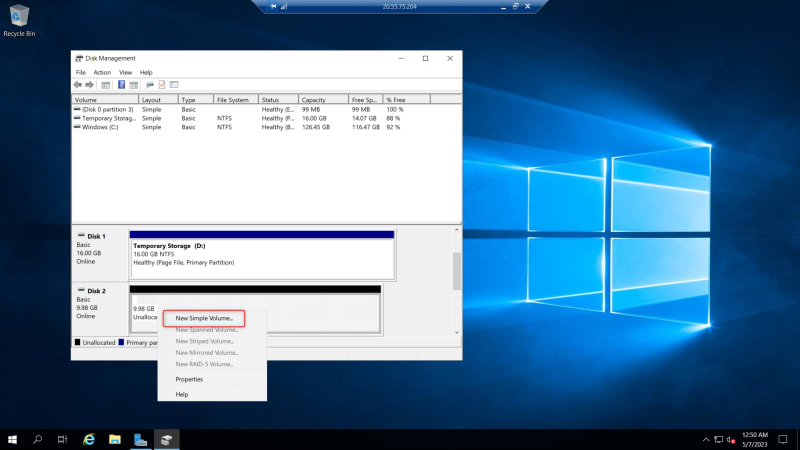
Task: Click the Connect/Refresh toolbar icon with the green arrow
Action: 149,85
